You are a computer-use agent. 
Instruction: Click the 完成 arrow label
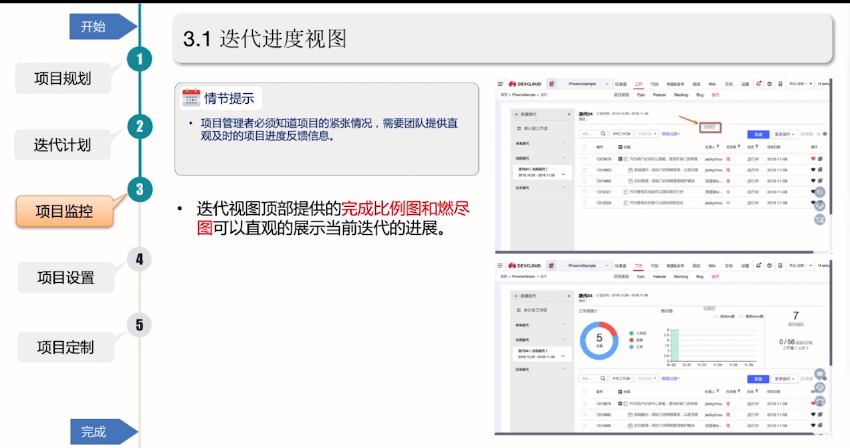tap(104, 432)
